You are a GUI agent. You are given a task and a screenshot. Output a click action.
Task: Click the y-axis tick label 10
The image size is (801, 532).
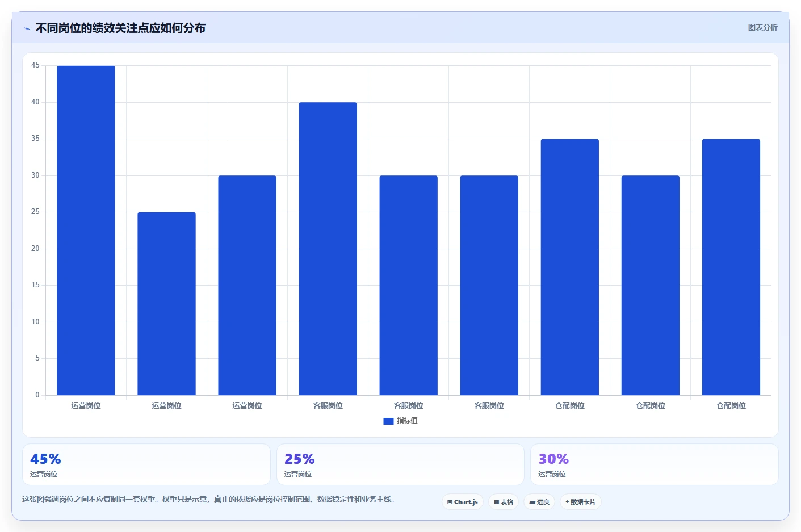click(x=35, y=322)
